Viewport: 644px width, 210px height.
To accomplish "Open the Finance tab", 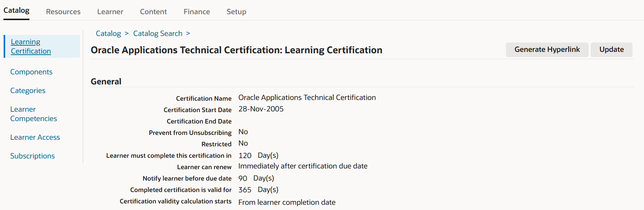I will [197, 12].
